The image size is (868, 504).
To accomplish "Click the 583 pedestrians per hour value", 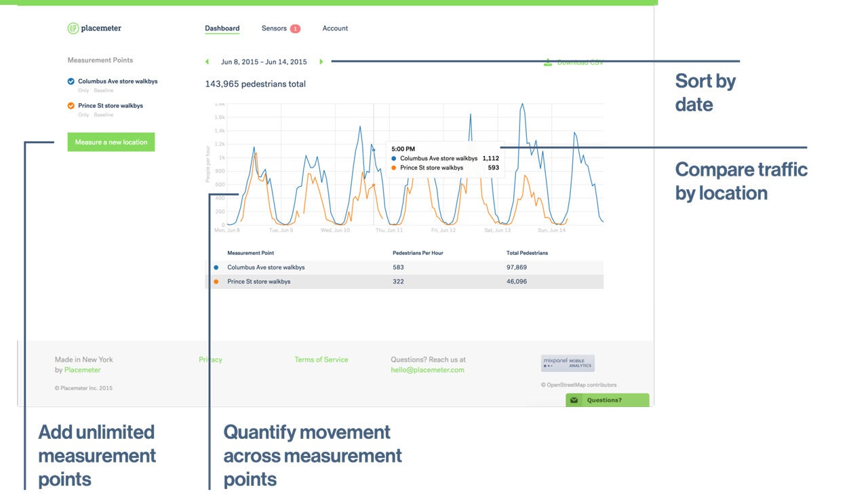I will [398, 267].
